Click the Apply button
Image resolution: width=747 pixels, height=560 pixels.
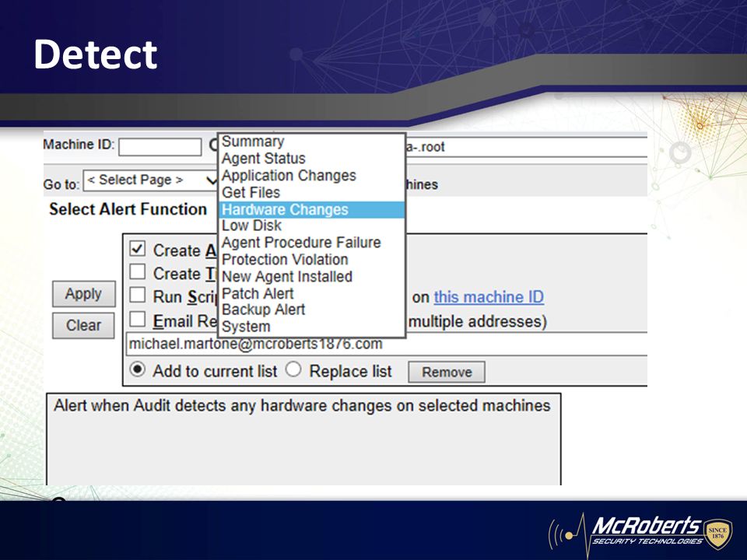pyautogui.click(x=84, y=294)
